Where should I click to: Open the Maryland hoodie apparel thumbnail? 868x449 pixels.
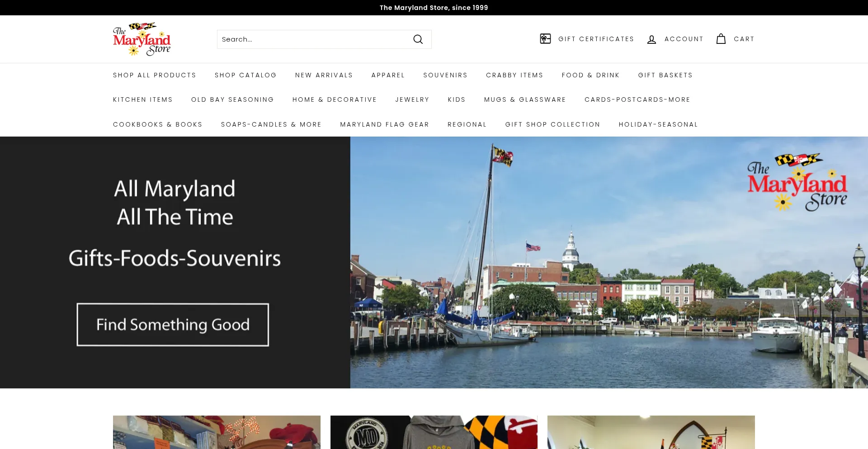[x=434, y=432]
